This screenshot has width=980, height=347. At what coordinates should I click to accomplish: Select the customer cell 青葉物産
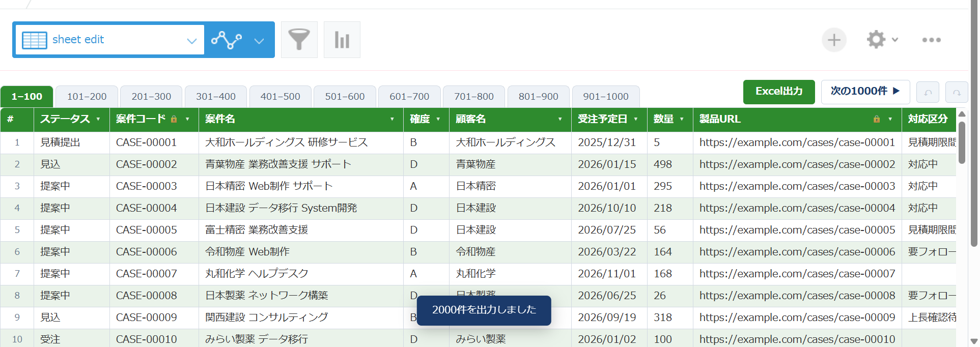pos(511,164)
